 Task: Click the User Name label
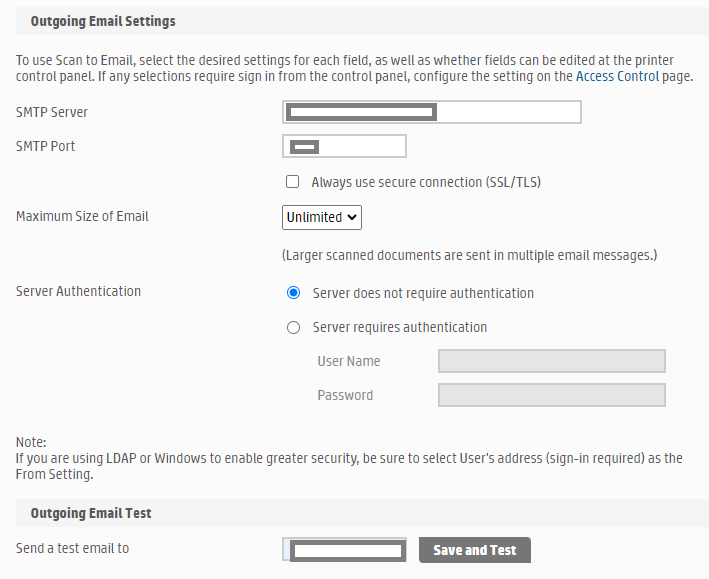point(349,361)
